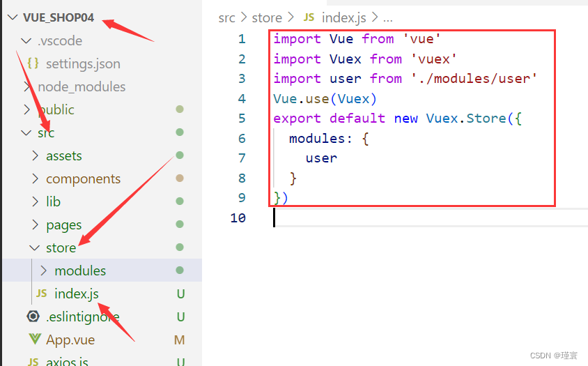Click the VUE_SHOP04 project title

click(x=59, y=17)
